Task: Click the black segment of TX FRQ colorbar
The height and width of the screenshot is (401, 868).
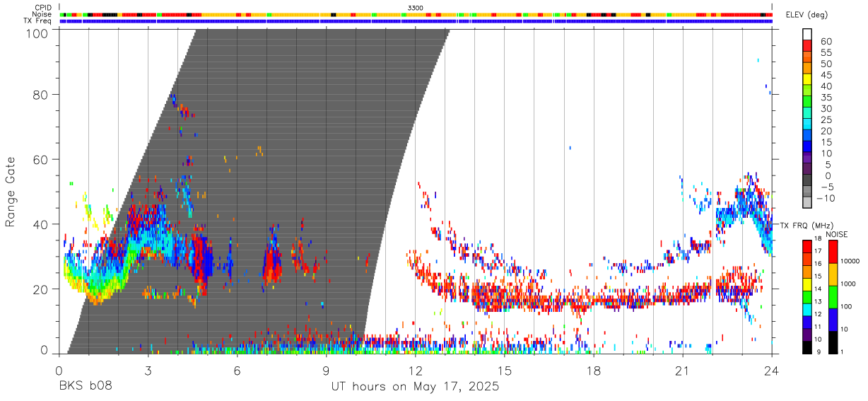Action: tap(807, 347)
